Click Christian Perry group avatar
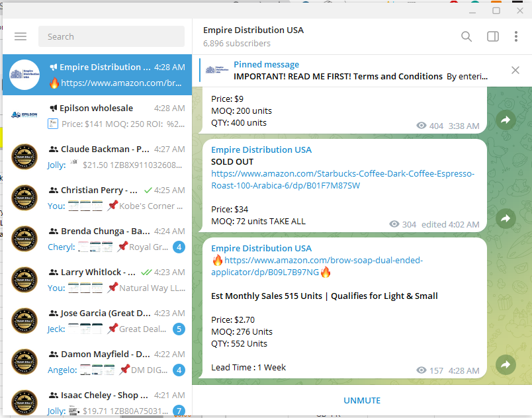 pyautogui.click(x=24, y=198)
